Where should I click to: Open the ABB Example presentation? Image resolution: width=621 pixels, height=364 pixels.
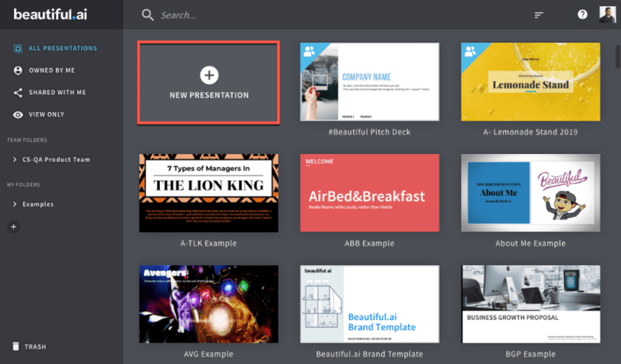point(370,193)
